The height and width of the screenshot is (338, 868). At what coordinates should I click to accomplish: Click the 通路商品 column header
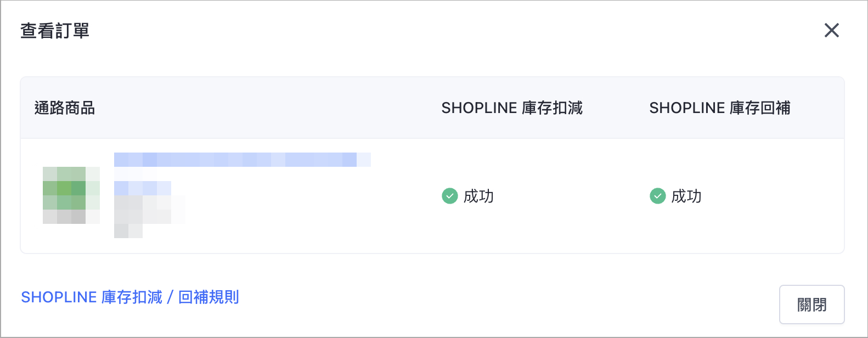click(65, 108)
